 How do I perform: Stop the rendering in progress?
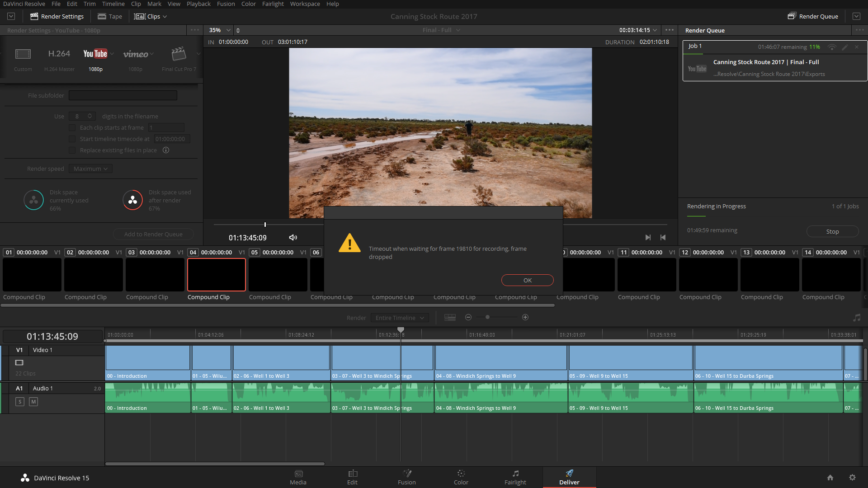(832, 232)
